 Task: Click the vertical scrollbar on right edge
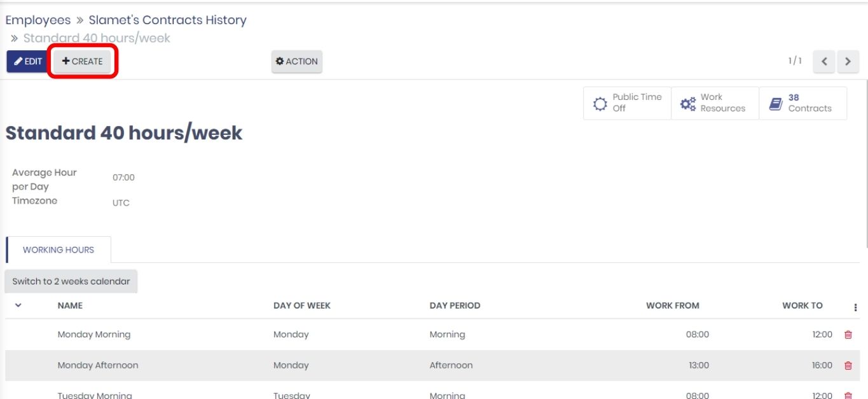click(x=865, y=159)
